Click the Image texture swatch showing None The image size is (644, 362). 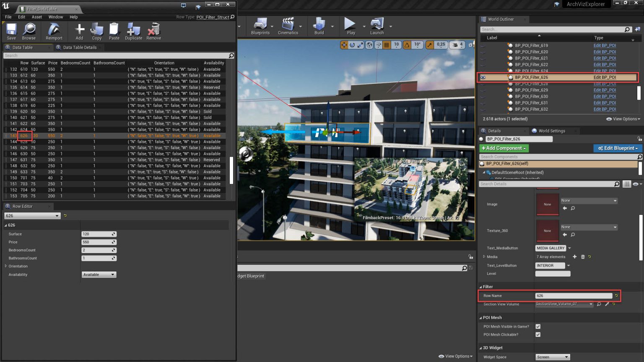[x=548, y=204]
